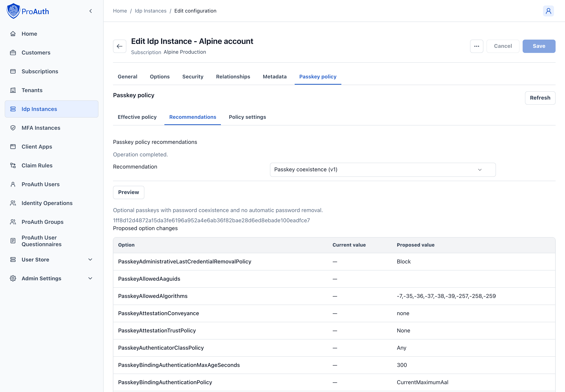This screenshot has height=392, width=565.
Task: Expand the Admin Settings submenu chevron
Action: coord(90,279)
